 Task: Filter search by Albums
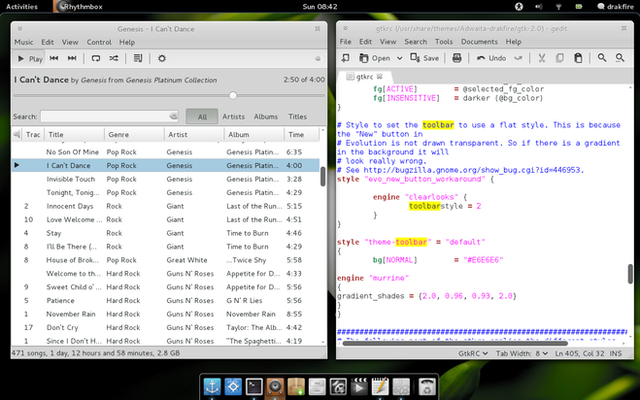266,116
